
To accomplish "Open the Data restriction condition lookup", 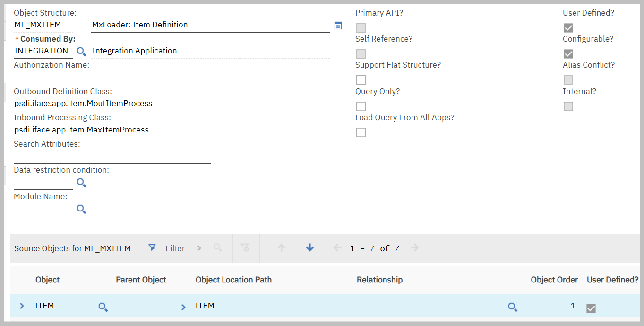I will 81,183.
